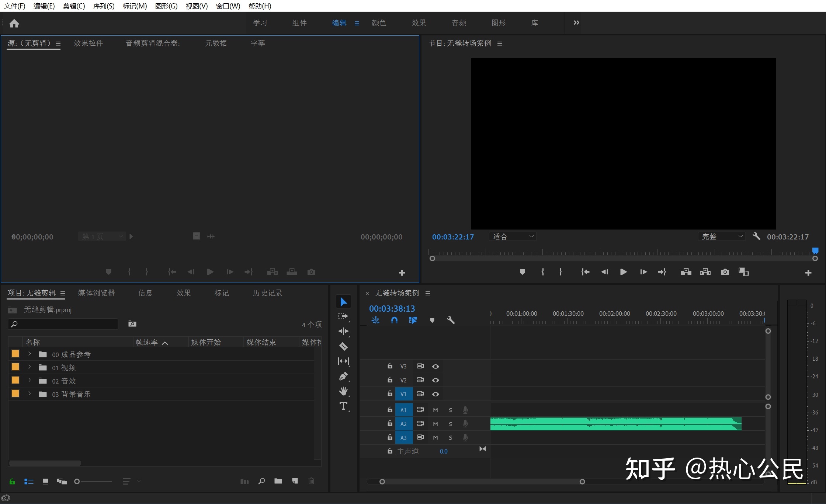The width and height of the screenshot is (826, 504).
Task: Toggle V1 track output eye
Action: click(x=435, y=394)
